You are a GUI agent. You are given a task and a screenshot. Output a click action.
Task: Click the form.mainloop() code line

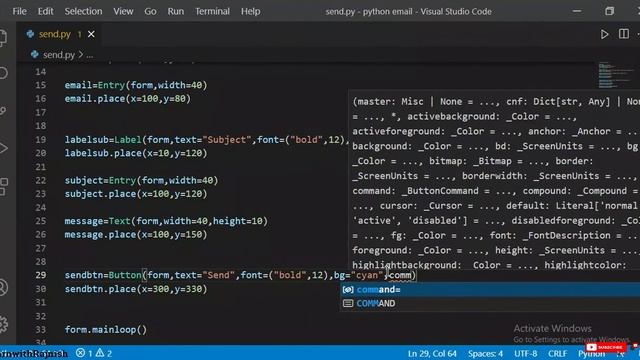click(106, 329)
